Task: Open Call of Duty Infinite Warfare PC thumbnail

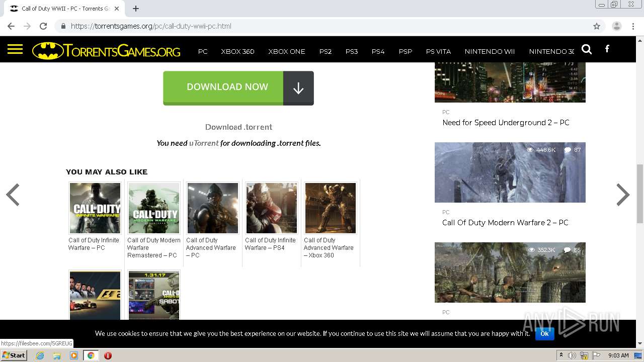Action: (x=95, y=208)
